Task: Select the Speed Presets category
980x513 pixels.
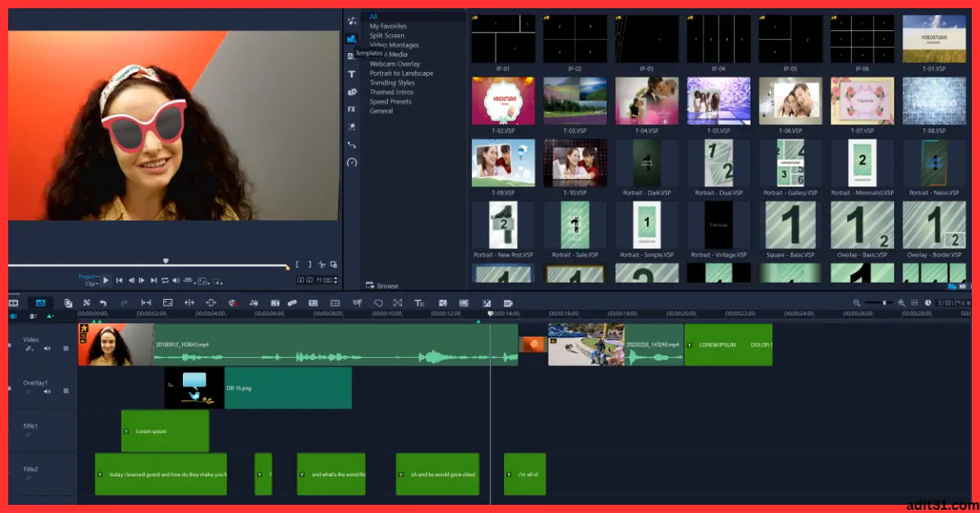Action: click(x=390, y=101)
